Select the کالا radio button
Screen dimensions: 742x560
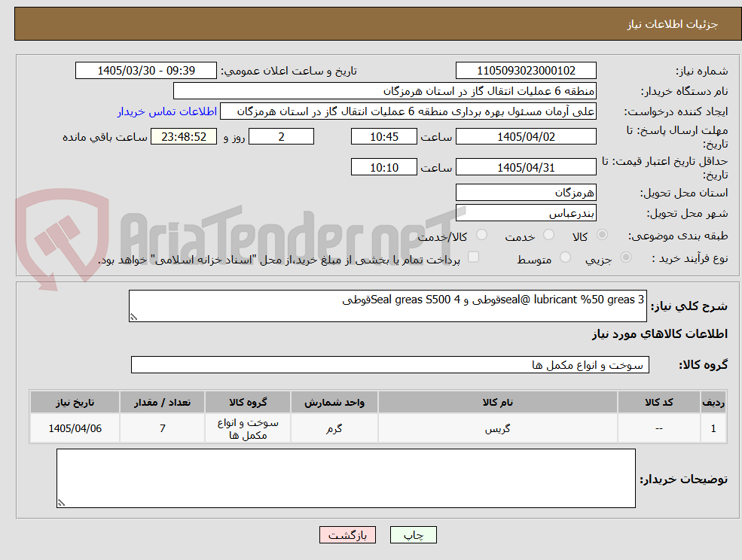602,235
